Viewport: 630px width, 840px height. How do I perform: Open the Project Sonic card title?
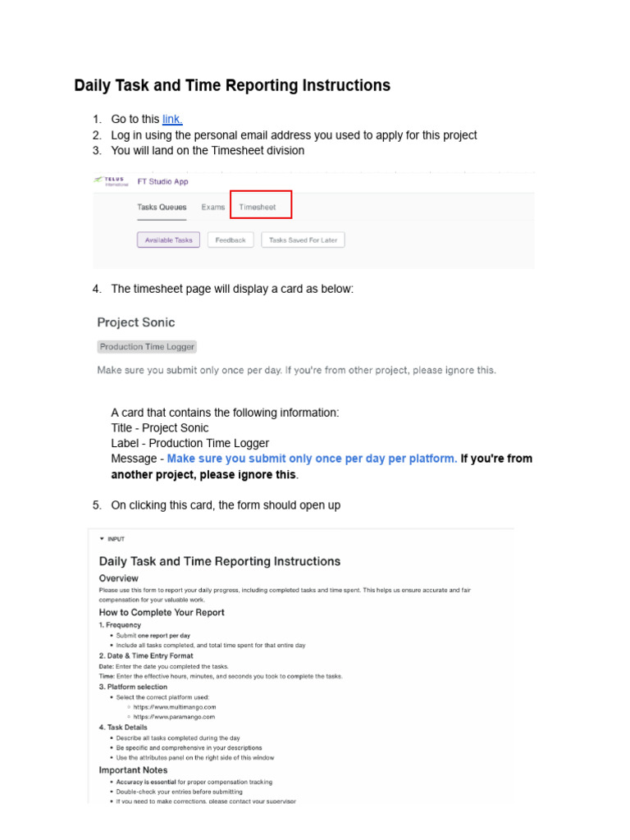[136, 322]
